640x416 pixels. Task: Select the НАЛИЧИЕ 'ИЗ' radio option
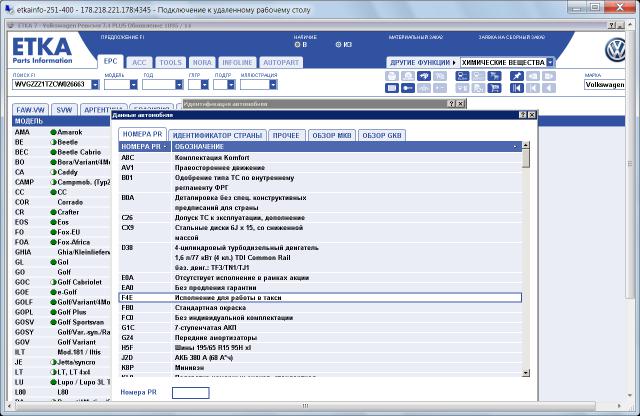[x=338, y=44]
